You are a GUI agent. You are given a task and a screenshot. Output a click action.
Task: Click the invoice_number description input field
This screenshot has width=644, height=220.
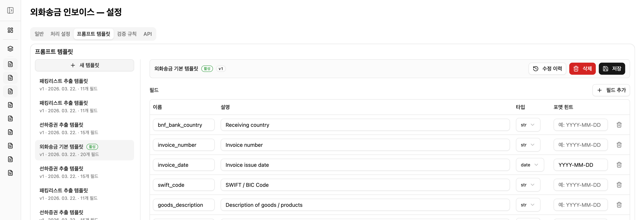pyautogui.click(x=365, y=145)
